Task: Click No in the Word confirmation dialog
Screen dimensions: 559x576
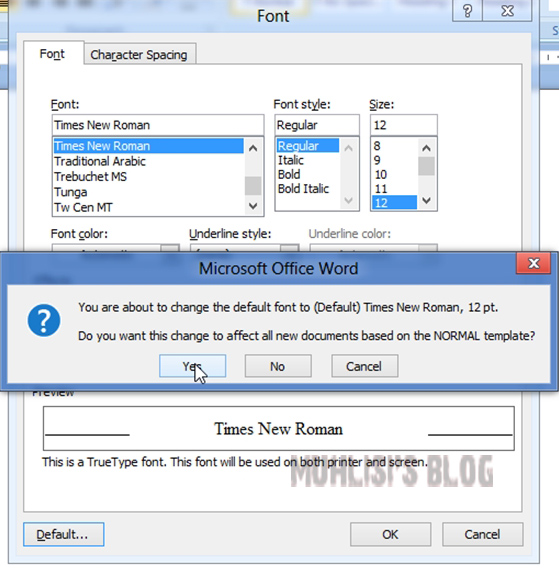Action: (278, 366)
